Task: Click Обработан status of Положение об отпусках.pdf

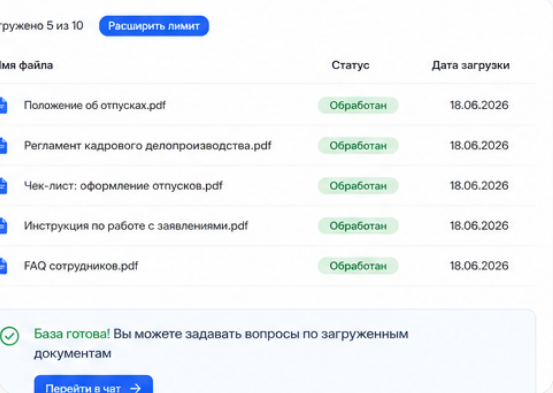Action: 358,105
